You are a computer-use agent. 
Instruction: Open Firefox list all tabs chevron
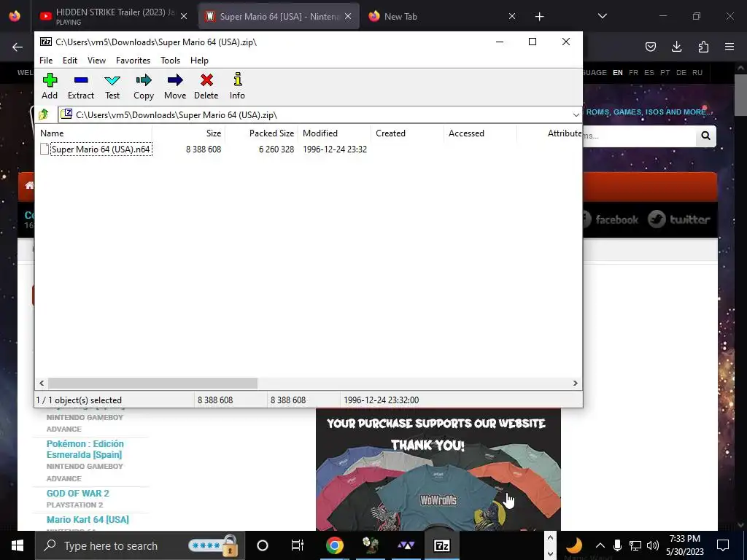point(602,16)
